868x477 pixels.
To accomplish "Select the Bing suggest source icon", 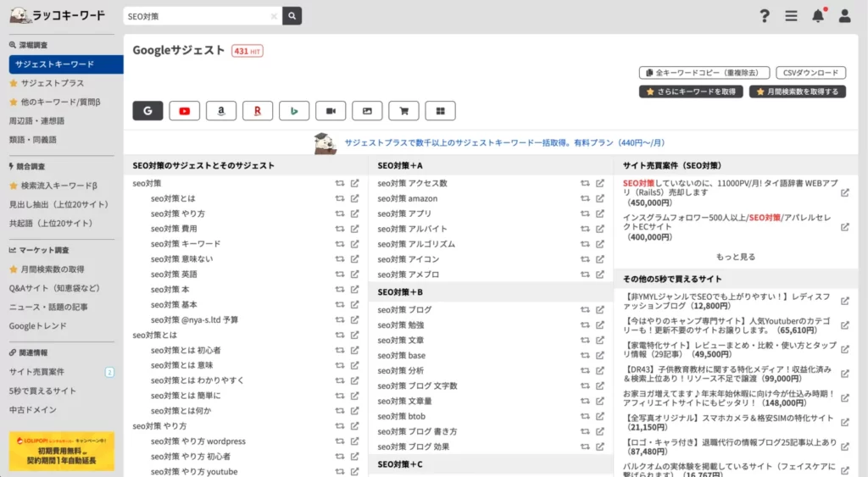I will [294, 111].
